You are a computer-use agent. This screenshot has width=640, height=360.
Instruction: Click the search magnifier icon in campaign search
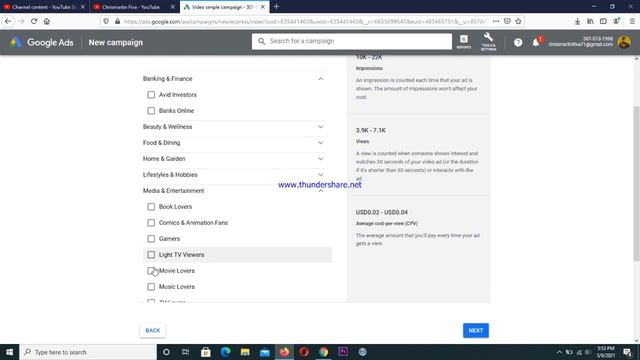pos(262,41)
